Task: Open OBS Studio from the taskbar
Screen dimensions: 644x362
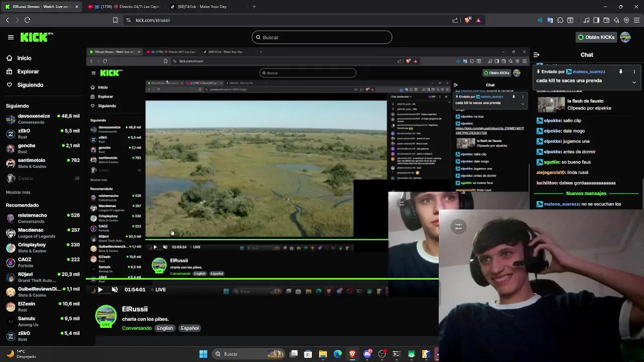Action: coord(382,354)
